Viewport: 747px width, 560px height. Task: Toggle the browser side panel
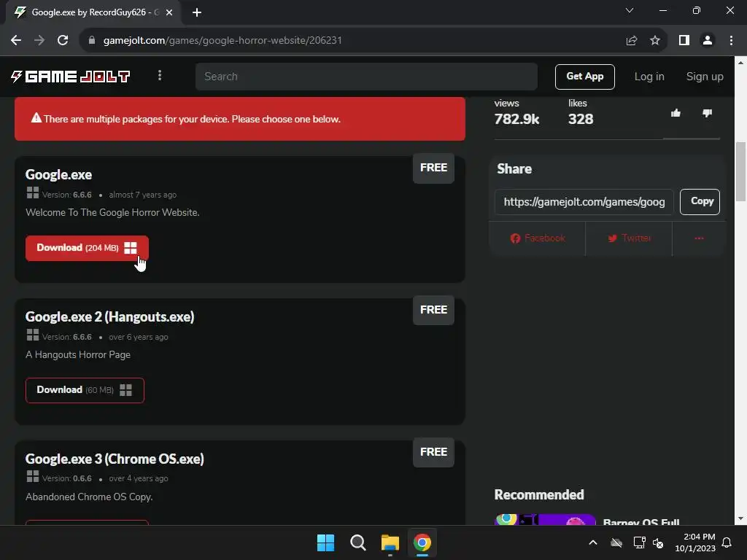(684, 41)
